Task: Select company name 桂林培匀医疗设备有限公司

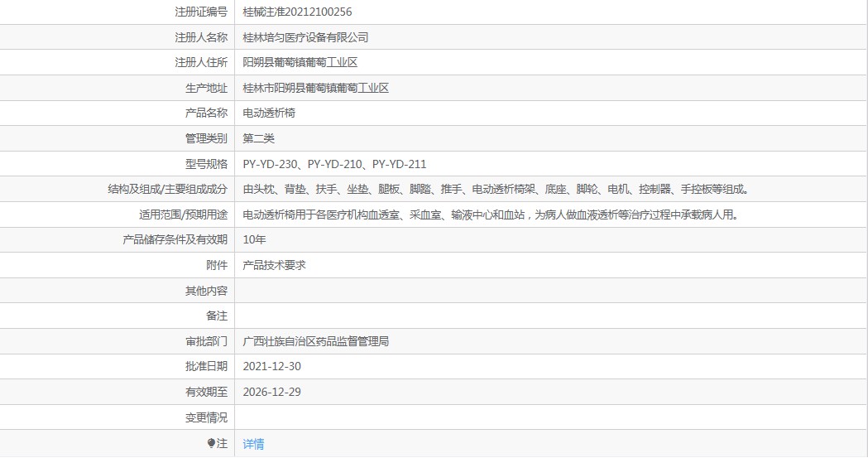Action: (305, 37)
